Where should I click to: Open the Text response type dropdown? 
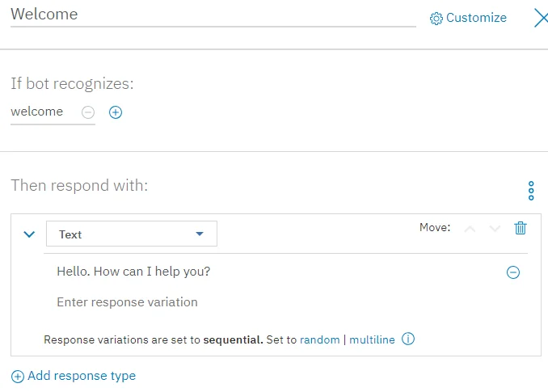coord(132,234)
